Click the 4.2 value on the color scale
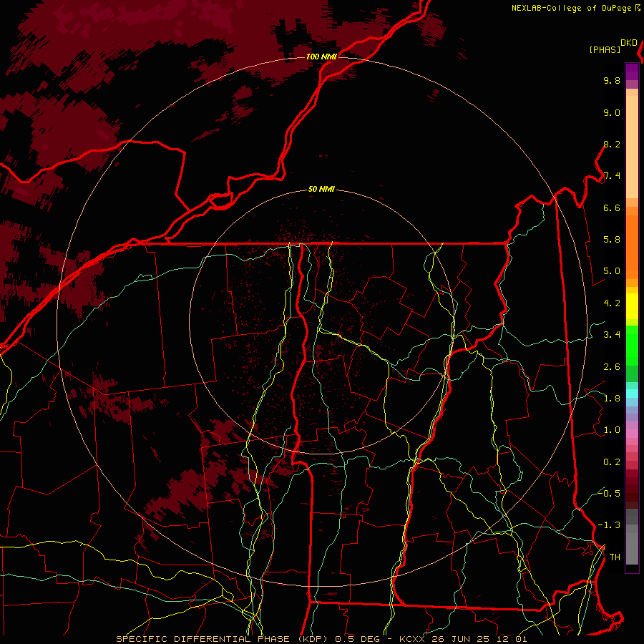Viewport: 644px width, 644px height. (x=612, y=303)
